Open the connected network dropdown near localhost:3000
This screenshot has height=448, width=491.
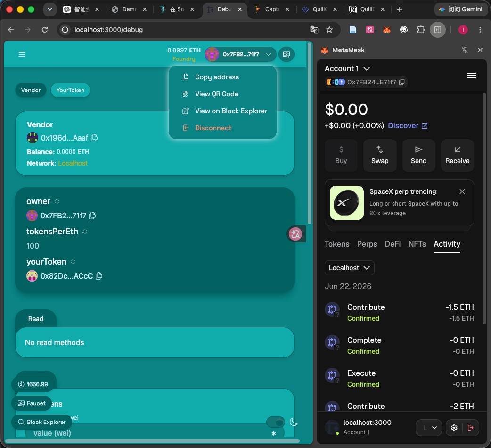pyautogui.click(x=429, y=428)
